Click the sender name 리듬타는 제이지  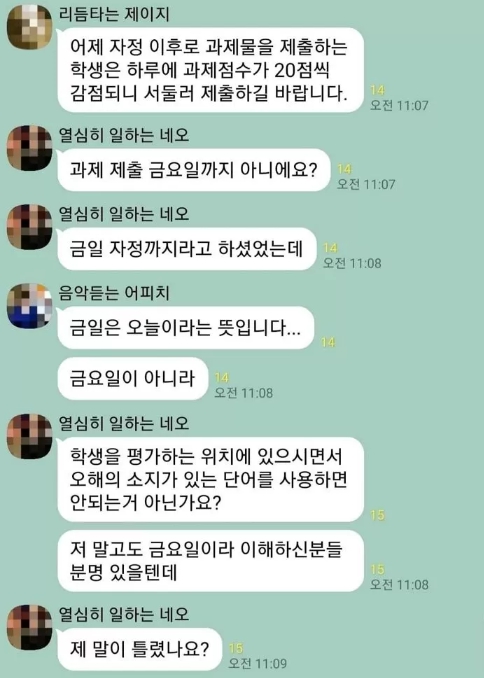pos(114,15)
